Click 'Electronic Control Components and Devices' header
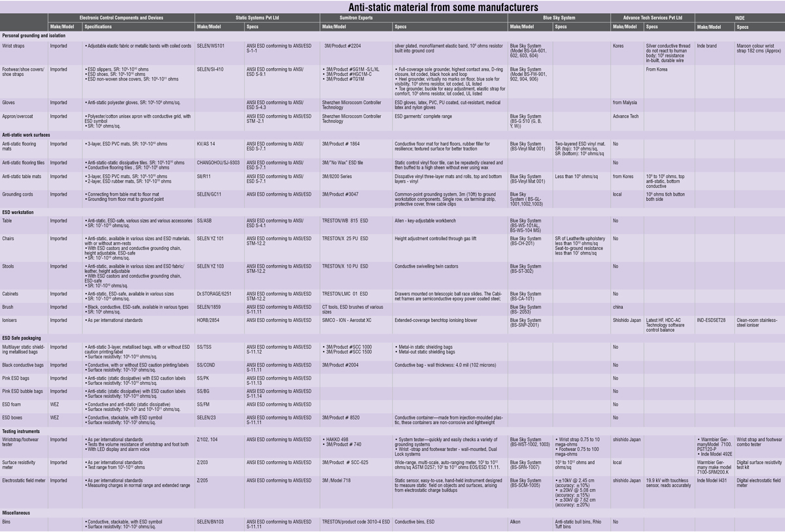The image size is (785, 532). [x=121, y=18]
